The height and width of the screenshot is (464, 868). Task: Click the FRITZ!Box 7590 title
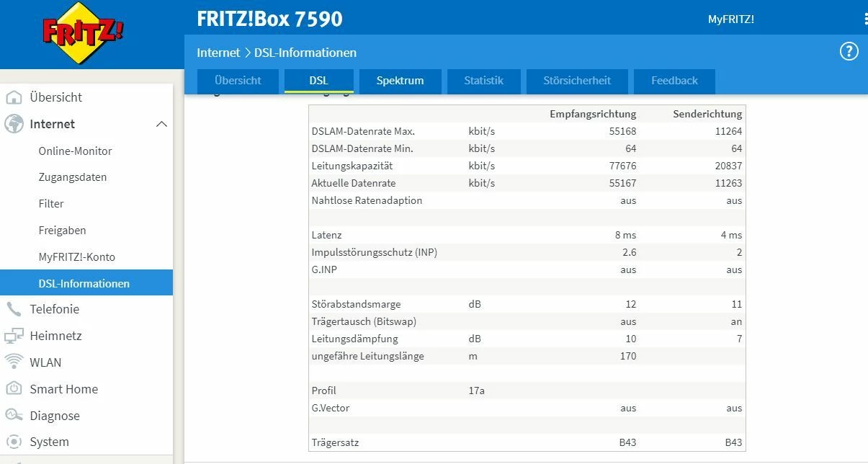tap(269, 19)
